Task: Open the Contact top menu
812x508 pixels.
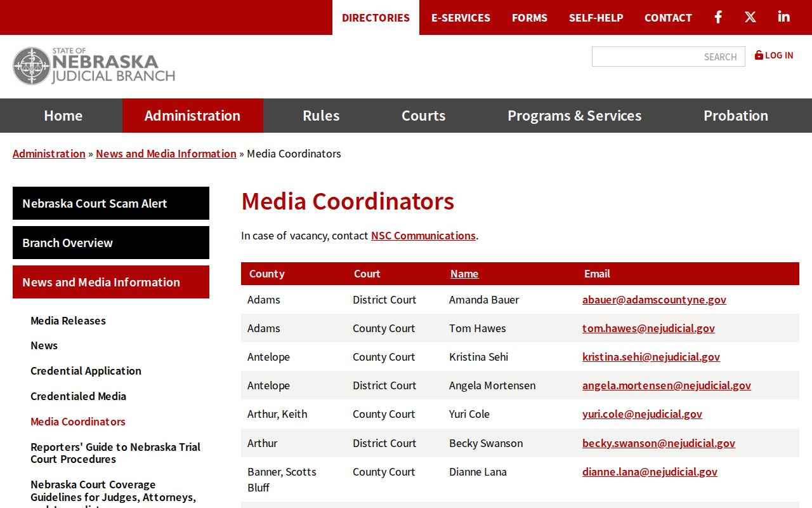Action: pos(668,18)
